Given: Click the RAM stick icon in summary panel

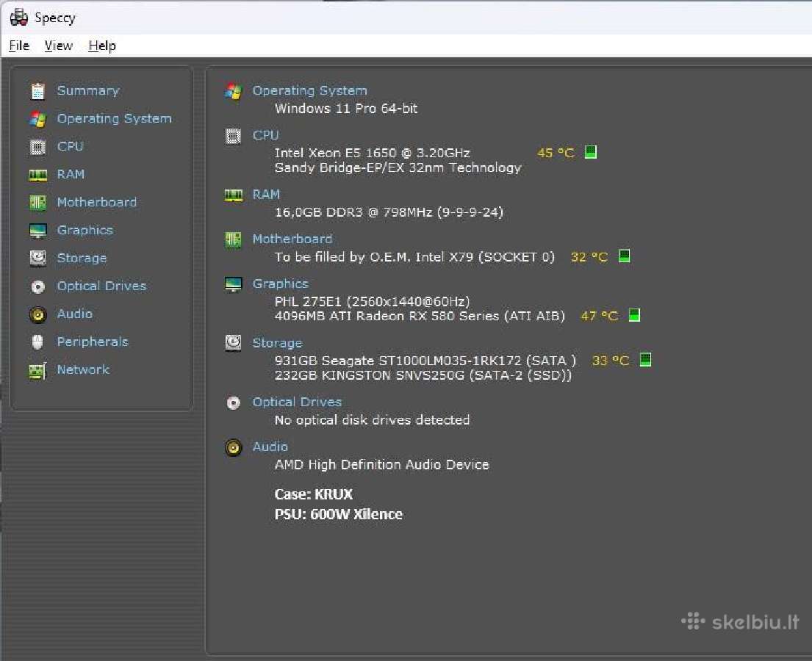Looking at the screenshot, I should (x=234, y=195).
